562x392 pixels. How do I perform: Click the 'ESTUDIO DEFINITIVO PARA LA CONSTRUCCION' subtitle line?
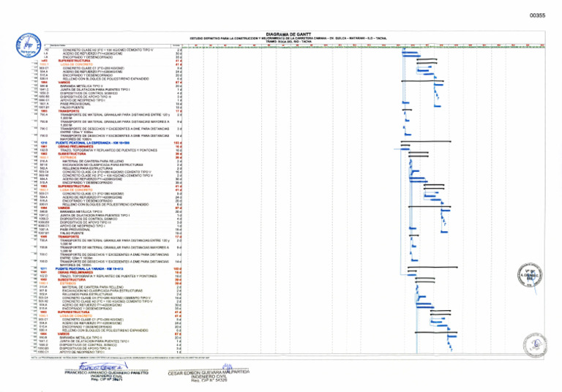[288, 38]
